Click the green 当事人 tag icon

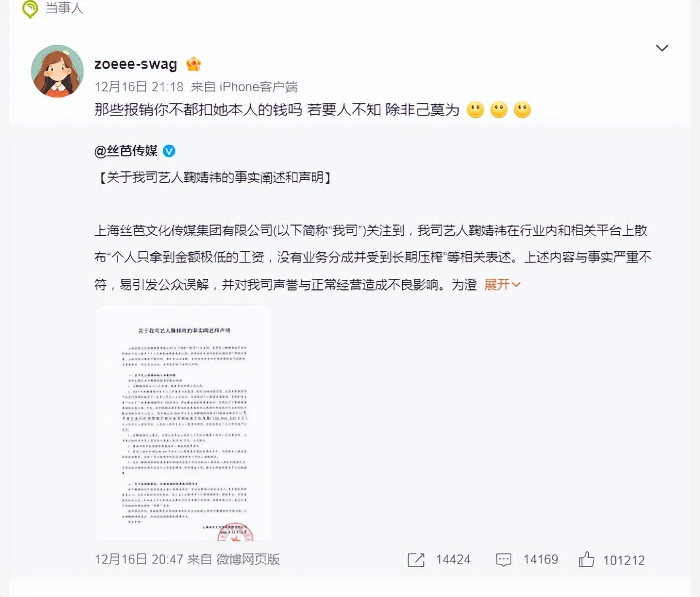pyautogui.click(x=30, y=8)
